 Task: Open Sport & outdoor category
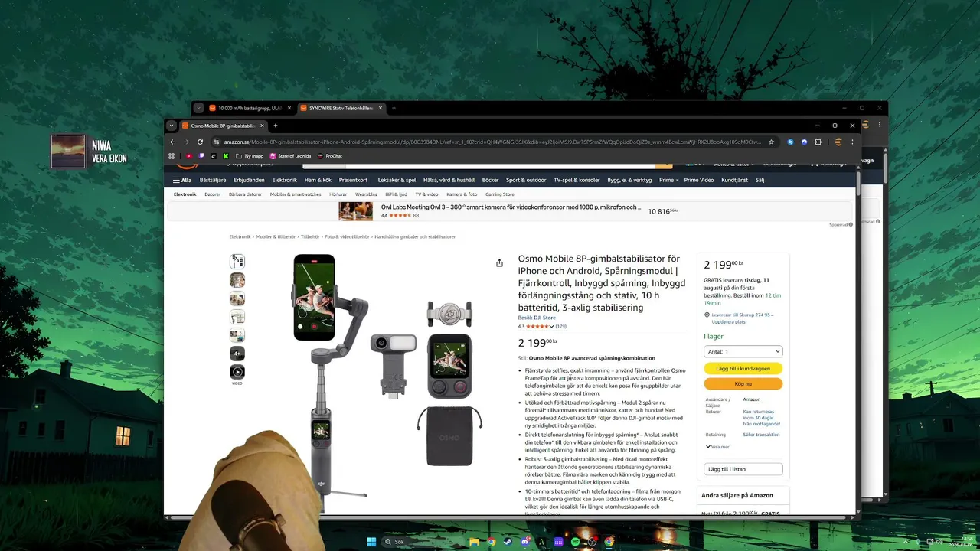526,180
